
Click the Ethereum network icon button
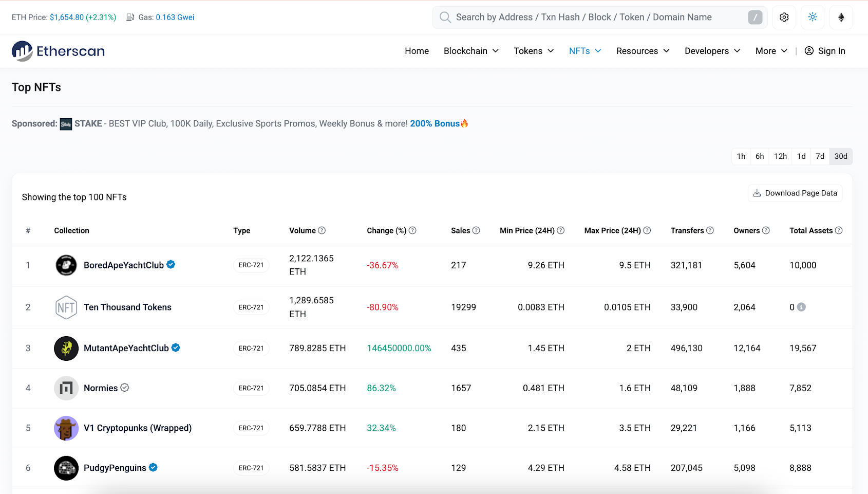(841, 17)
